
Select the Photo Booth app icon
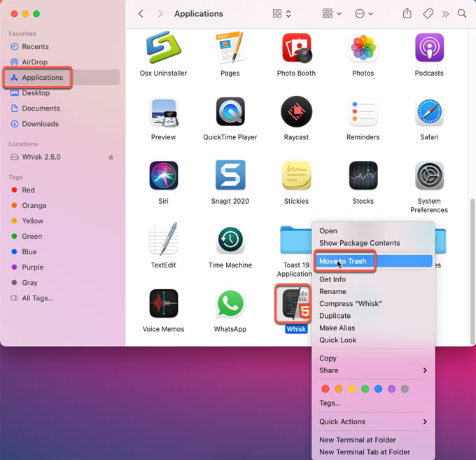[297, 48]
